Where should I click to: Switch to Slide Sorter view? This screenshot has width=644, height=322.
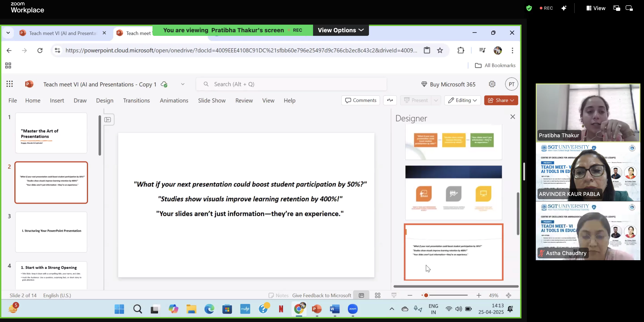coord(377,295)
